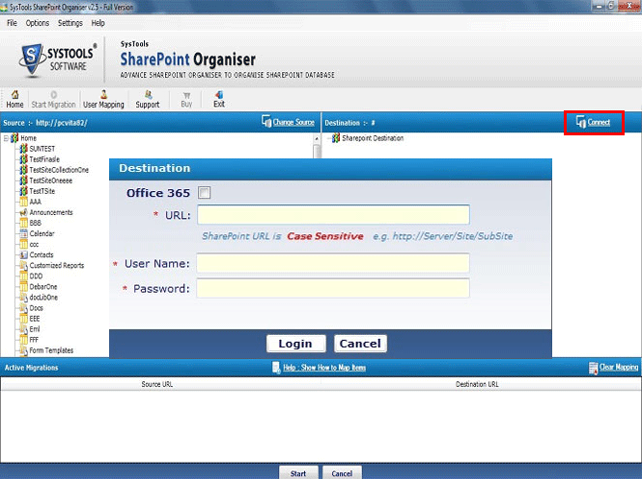The height and width of the screenshot is (479, 642).
Task: Click the Announcements list icon
Action: [x=24, y=212]
